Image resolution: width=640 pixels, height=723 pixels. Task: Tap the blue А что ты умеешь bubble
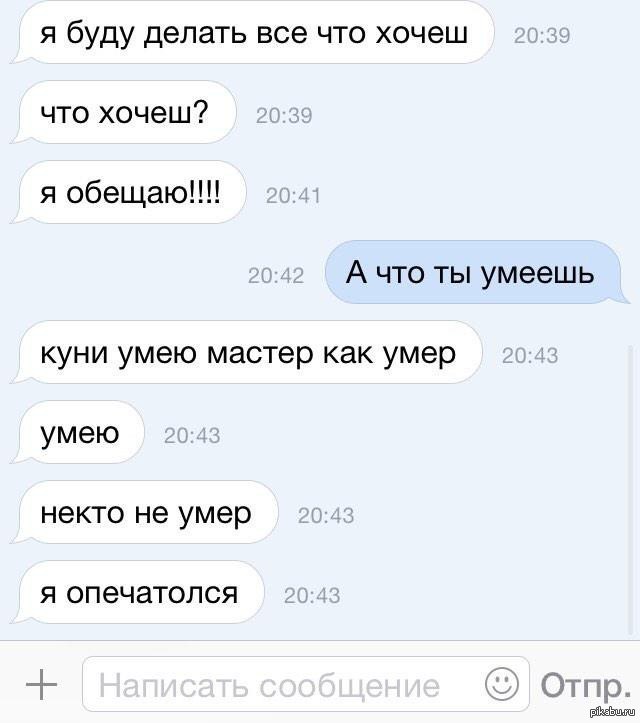pos(477,273)
